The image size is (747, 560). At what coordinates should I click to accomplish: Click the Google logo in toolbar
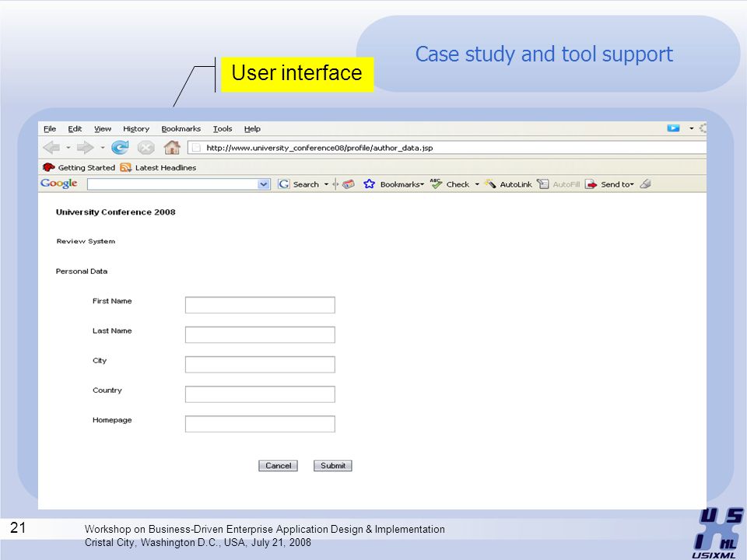coord(59,184)
